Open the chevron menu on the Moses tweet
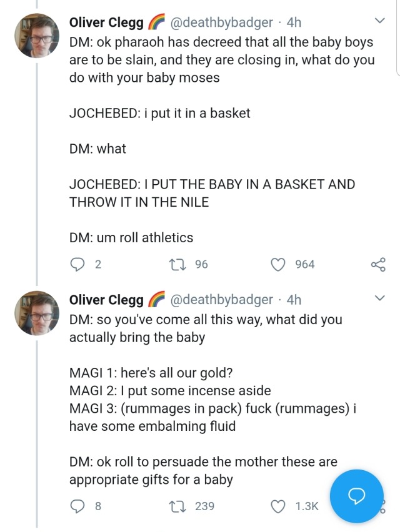The width and height of the screenshot is (400, 532). 379,21
